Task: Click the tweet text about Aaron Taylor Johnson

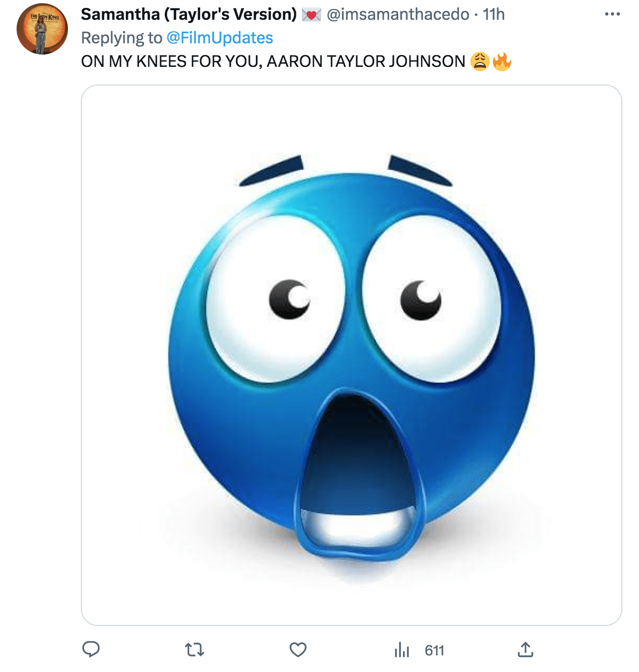Action: 273,62
